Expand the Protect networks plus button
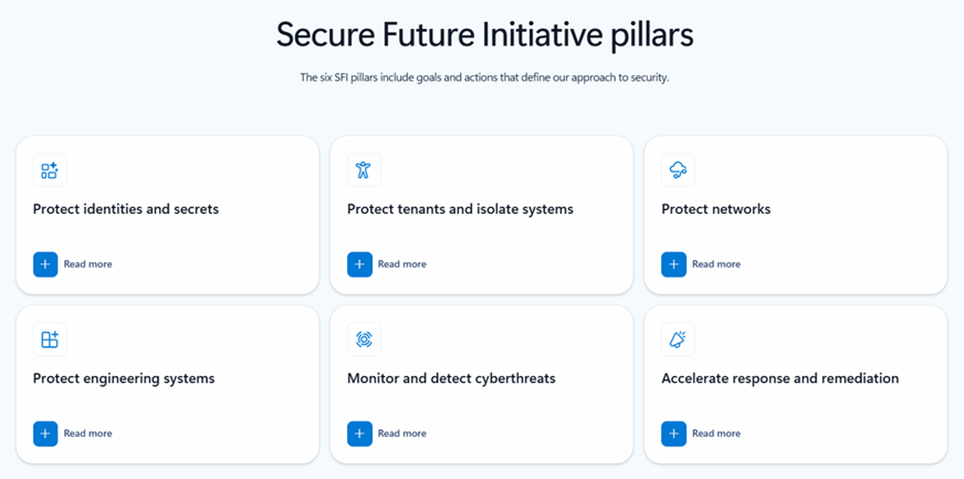Screen dimensions: 964x479 point(673,264)
